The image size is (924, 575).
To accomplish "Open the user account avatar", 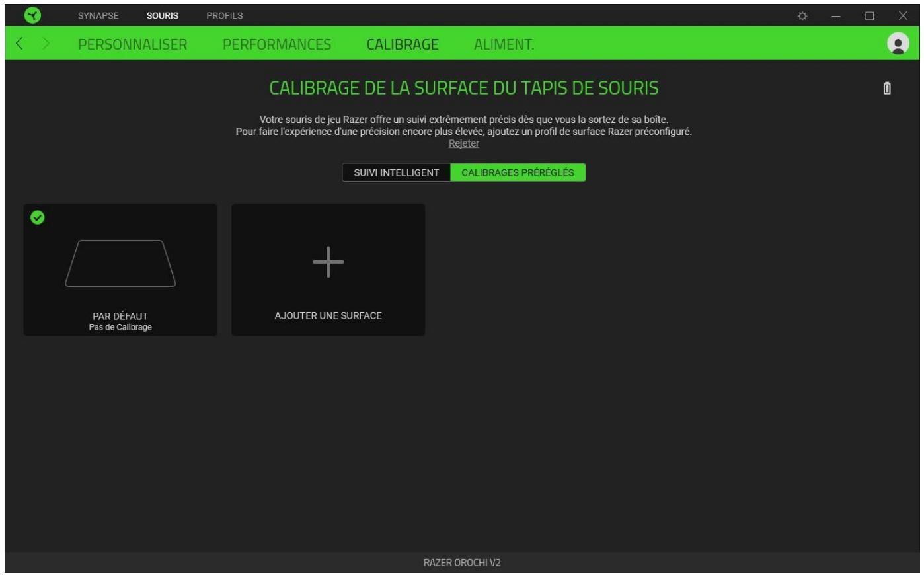I will (x=898, y=44).
